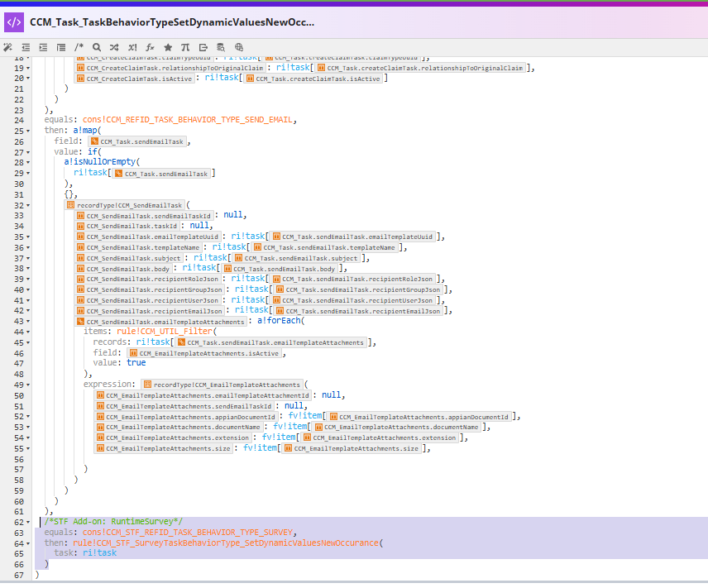Click CCM_CreateClaimTask.relationshipToOriginalClaim chip on line 19

point(170,68)
